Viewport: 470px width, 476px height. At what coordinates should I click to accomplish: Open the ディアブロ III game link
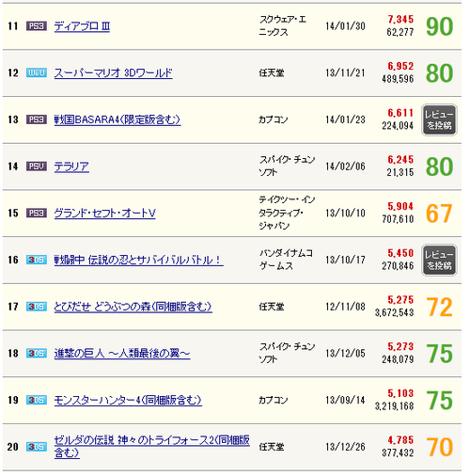point(82,26)
